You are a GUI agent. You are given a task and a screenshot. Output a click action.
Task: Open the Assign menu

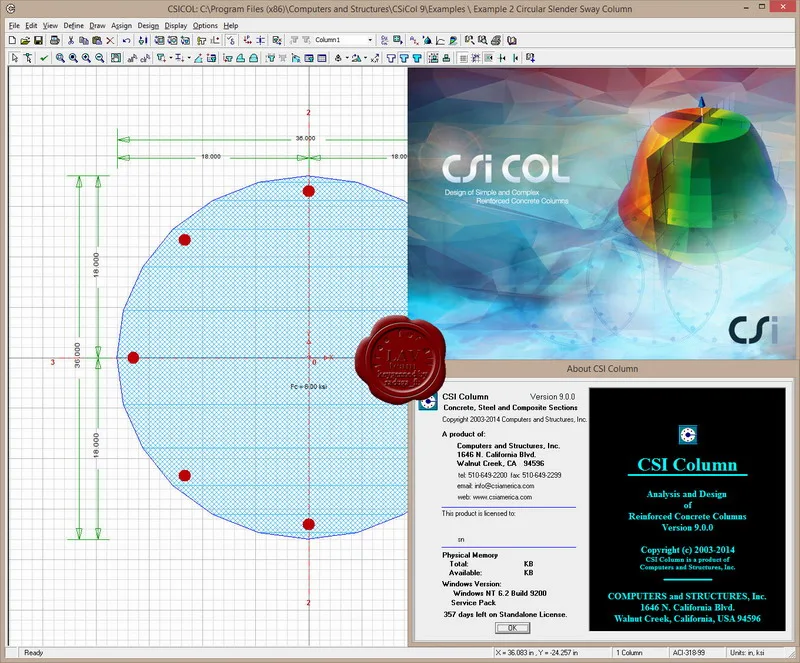[x=121, y=26]
